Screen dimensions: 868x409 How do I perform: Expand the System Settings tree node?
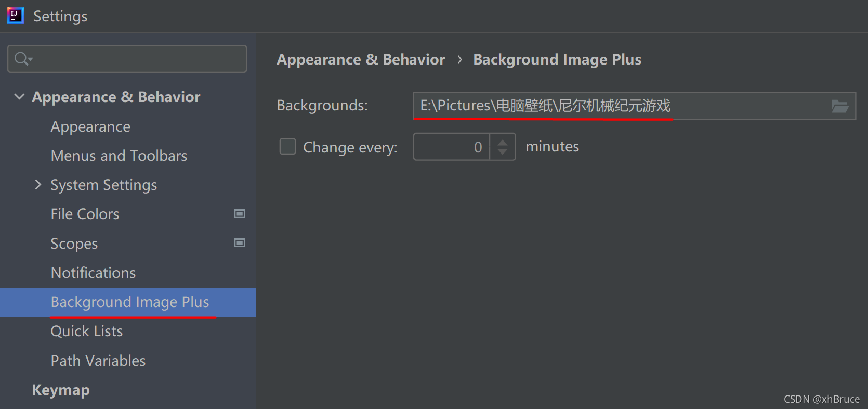[x=37, y=184]
